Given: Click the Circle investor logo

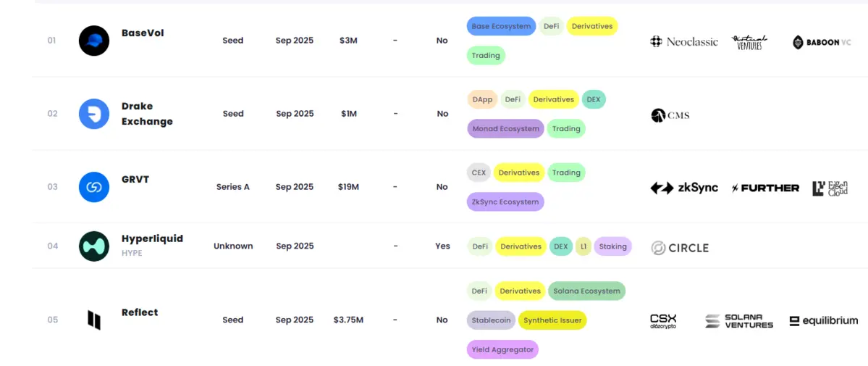Looking at the screenshot, I should point(680,248).
